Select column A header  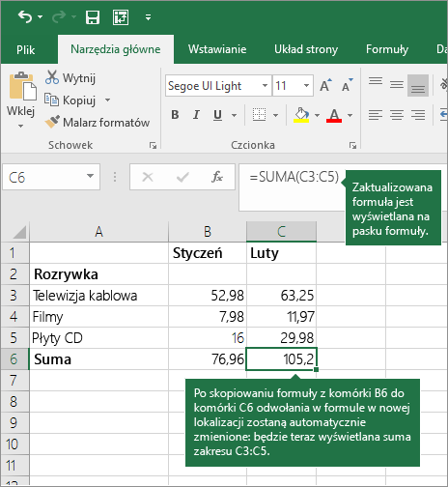(x=98, y=232)
